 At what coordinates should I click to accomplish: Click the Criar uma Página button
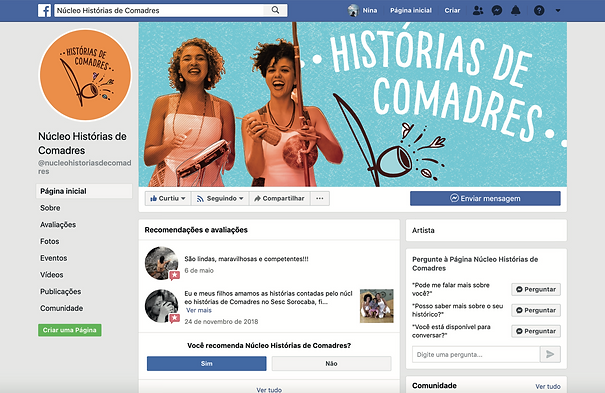70,330
